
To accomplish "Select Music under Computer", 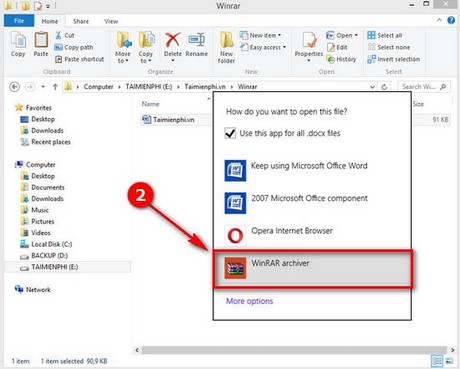I will tap(35, 210).
